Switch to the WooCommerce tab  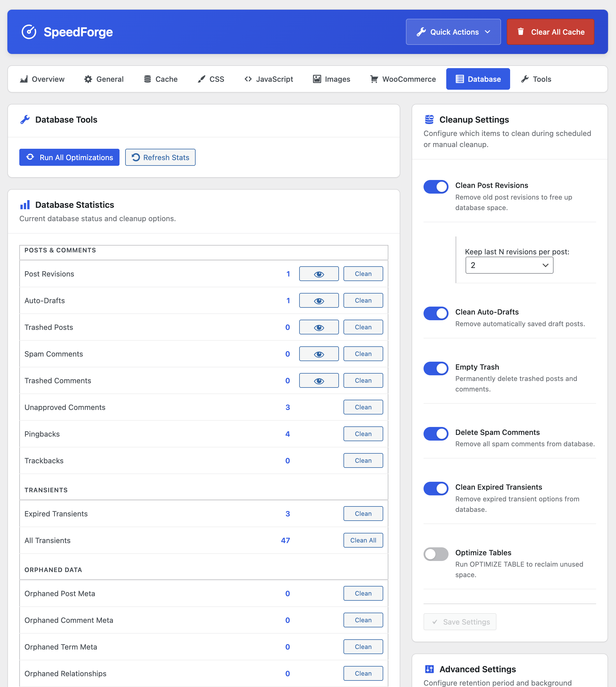403,79
